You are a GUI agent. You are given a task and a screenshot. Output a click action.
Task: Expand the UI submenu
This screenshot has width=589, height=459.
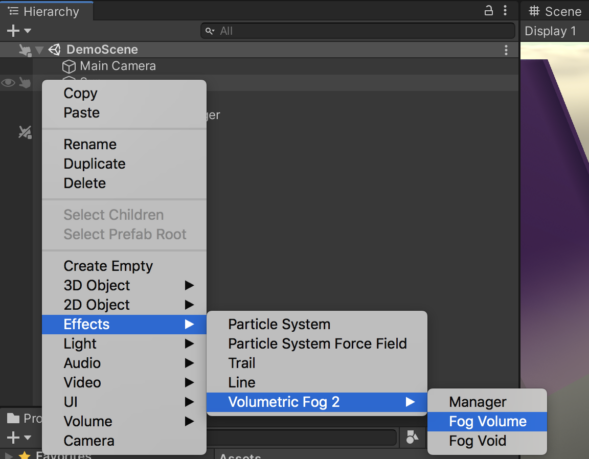pyautogui.click(x=124, y=402)
